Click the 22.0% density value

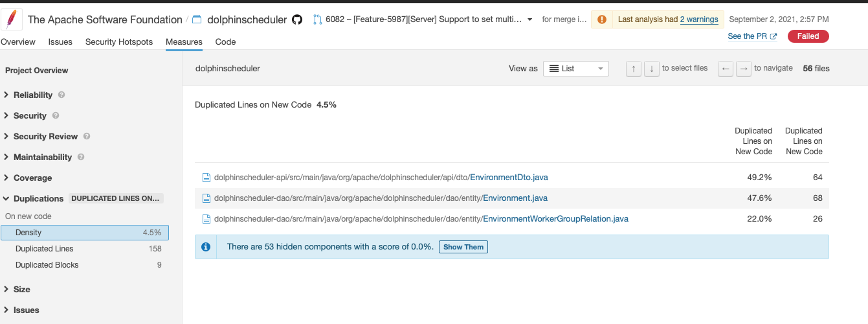click(759, 219)
